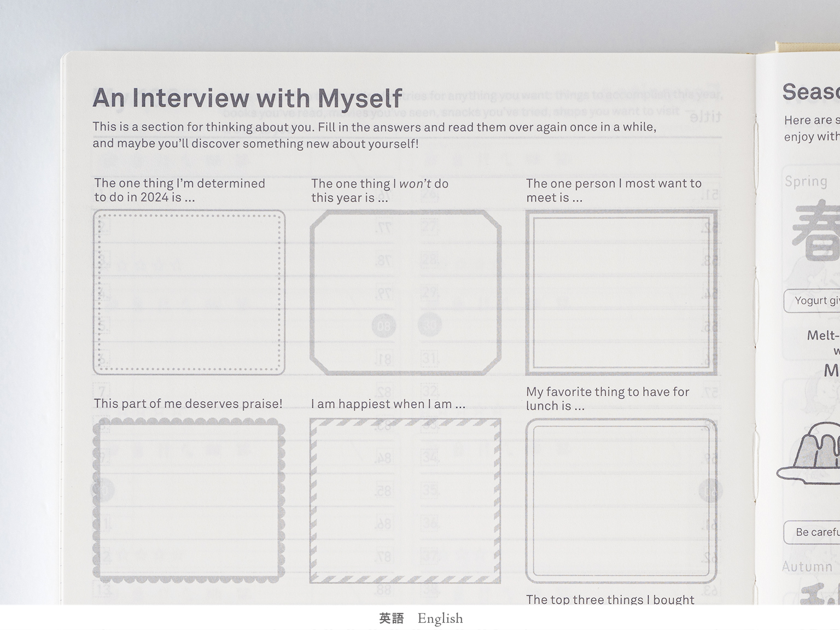Click inside the scalloped-border answer box
The image size is (840, 630).
[x=189, y=500]
